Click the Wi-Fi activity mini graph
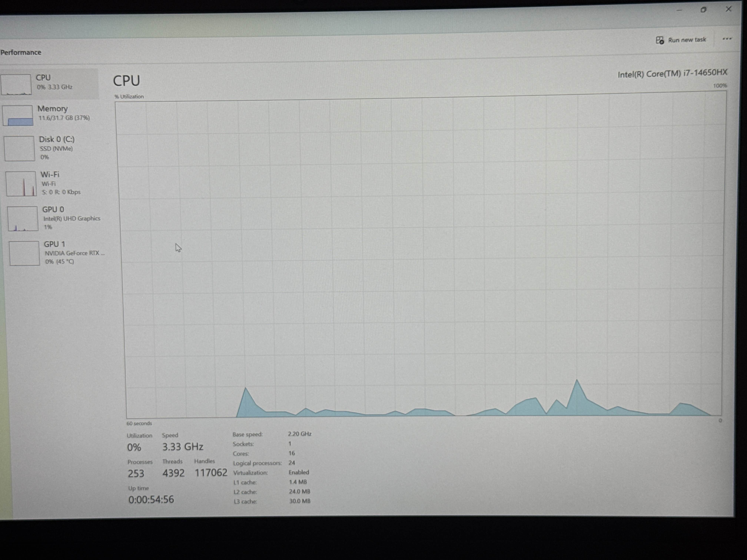 point(21,184)
